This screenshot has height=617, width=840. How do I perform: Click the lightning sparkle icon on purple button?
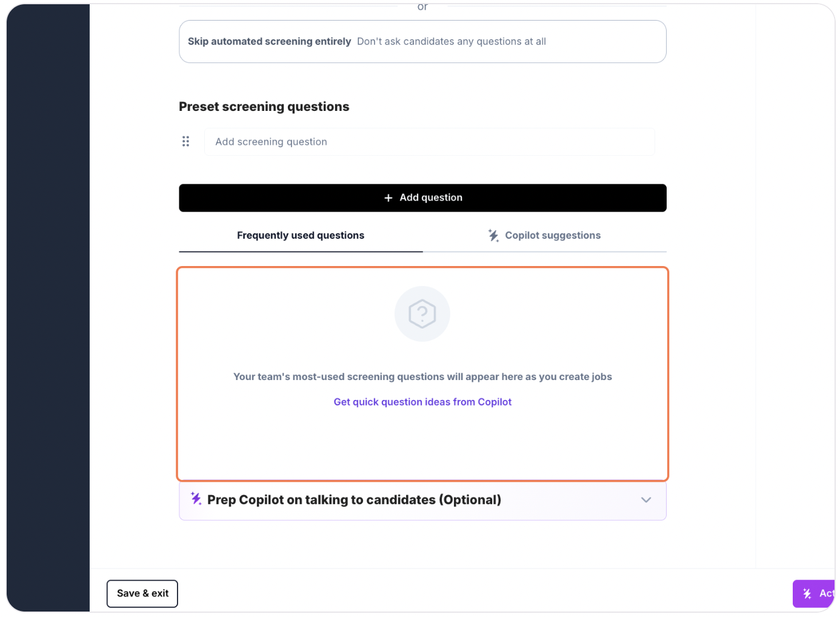tap(807, 593)
